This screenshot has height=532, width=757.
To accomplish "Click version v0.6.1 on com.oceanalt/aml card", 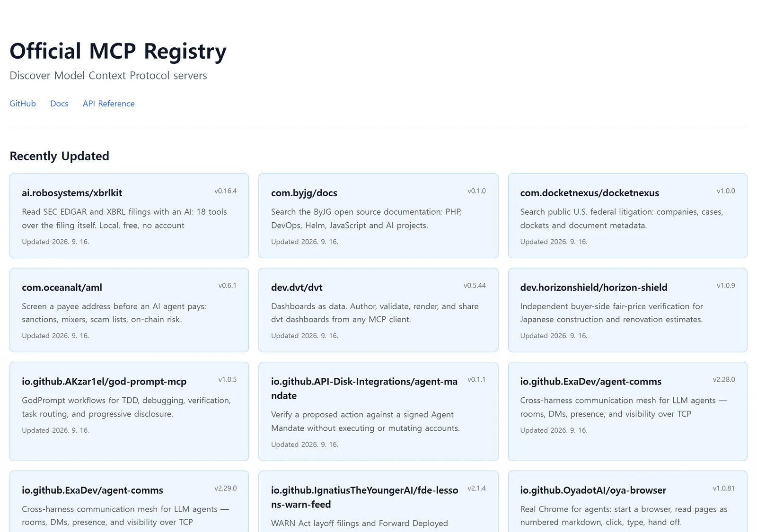I will 228,286.
